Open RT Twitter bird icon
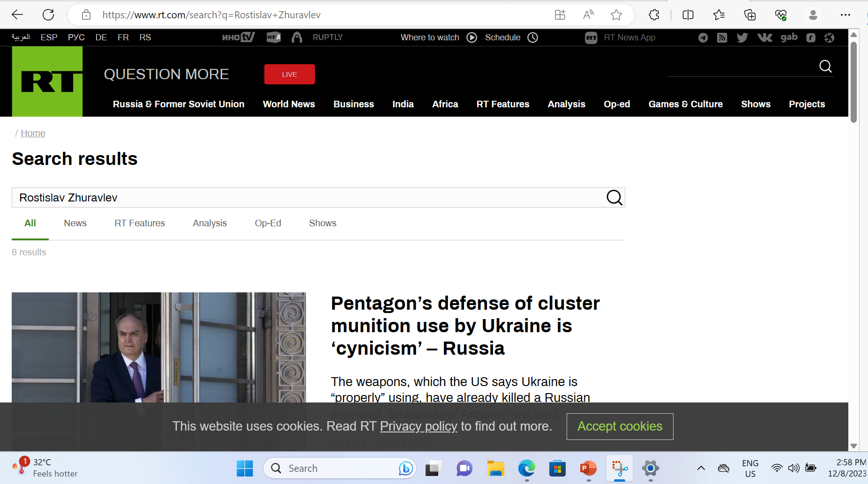 click(x=742, y=37)
